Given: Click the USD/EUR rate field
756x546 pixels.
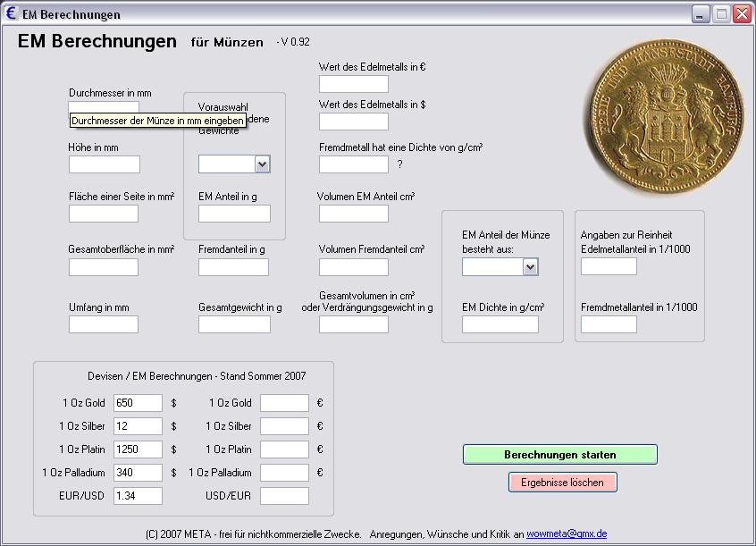Looking at the screenshot, I should click(x=284, y=495).
